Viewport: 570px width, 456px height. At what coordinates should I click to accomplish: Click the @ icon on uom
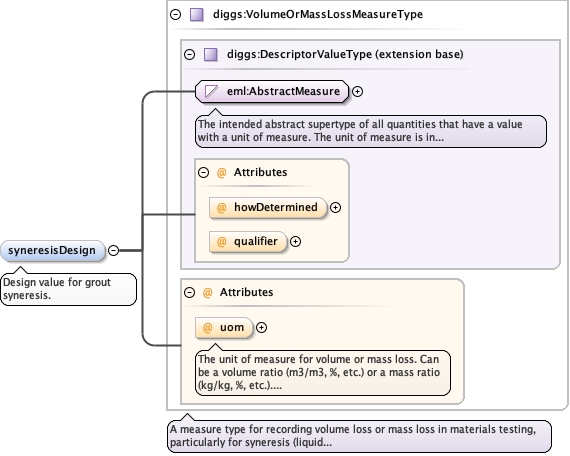[207, 328]
